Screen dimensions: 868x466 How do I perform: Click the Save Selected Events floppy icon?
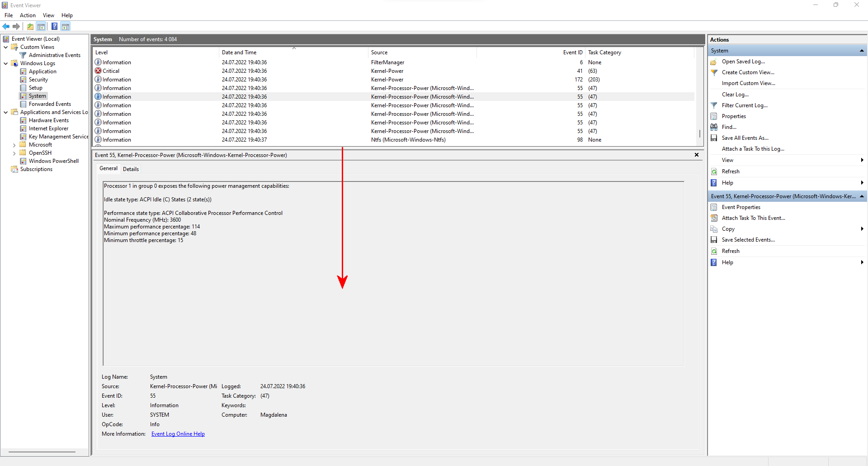coord(714,240)
